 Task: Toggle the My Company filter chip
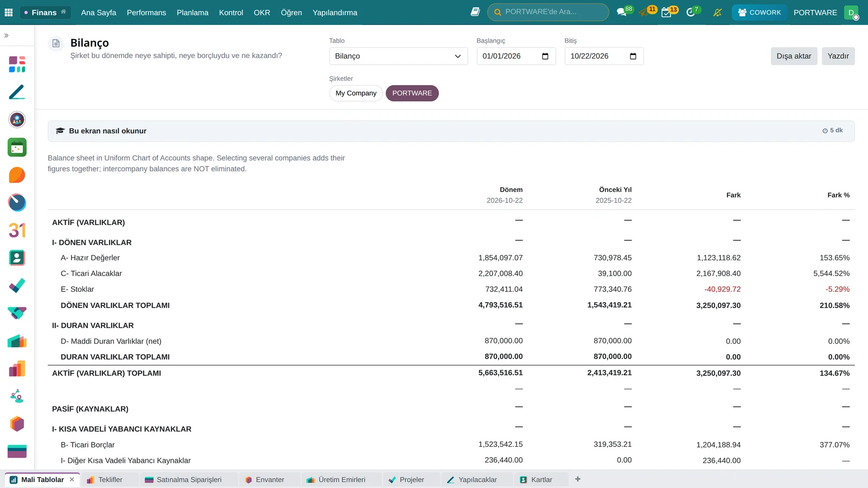(356, 93)
